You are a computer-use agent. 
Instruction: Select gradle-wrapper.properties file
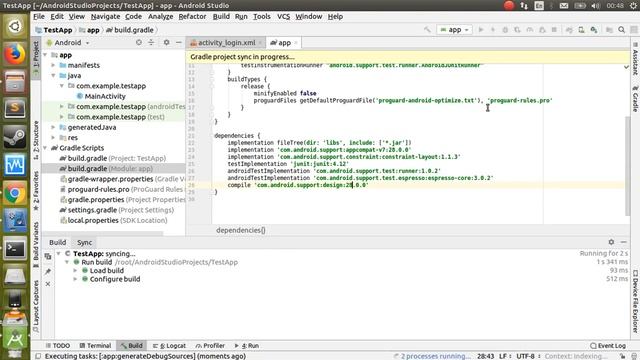coord(122,179)
